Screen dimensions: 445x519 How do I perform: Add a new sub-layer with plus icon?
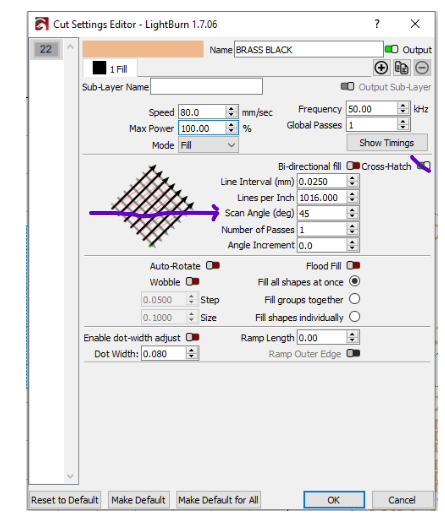point(381,68)
